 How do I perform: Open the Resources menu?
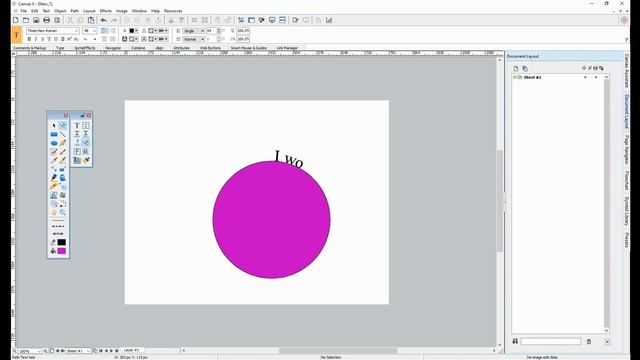(173, 11)
